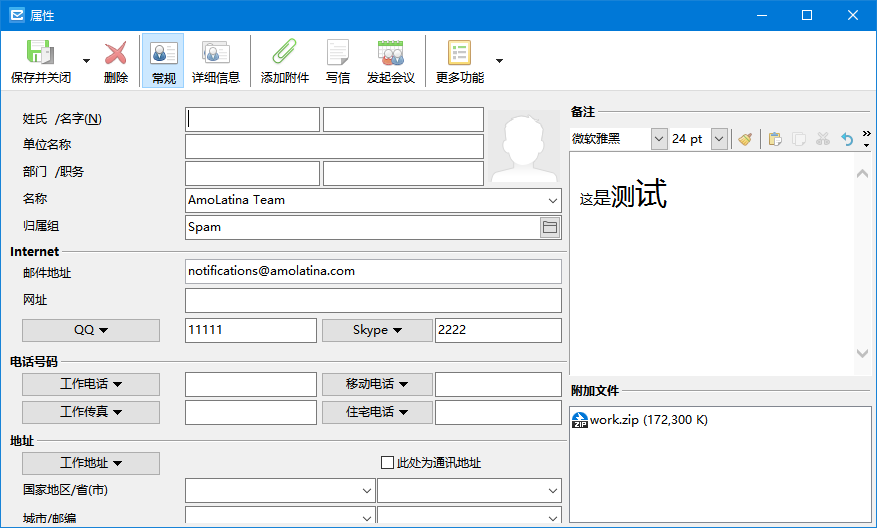Expand the 邮编 postal code combo box

553,517
